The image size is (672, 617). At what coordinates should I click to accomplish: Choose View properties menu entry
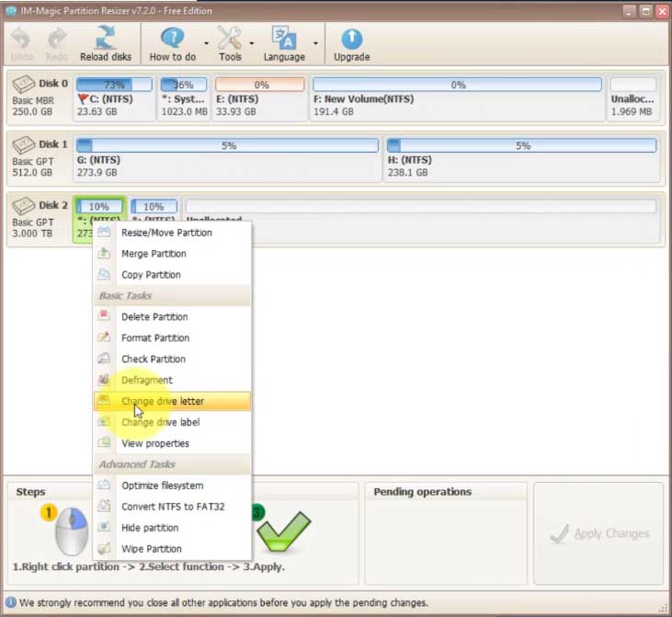click(x=172, y=443)
